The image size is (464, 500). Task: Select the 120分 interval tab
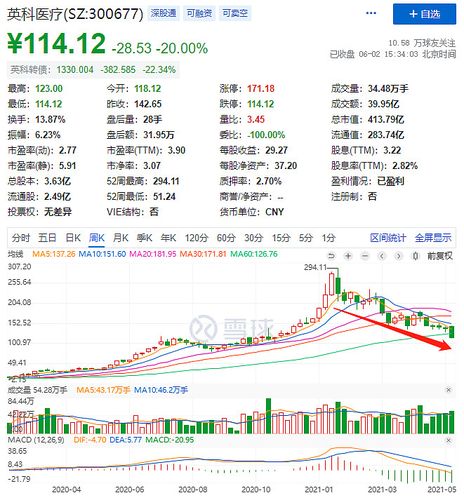196,238
